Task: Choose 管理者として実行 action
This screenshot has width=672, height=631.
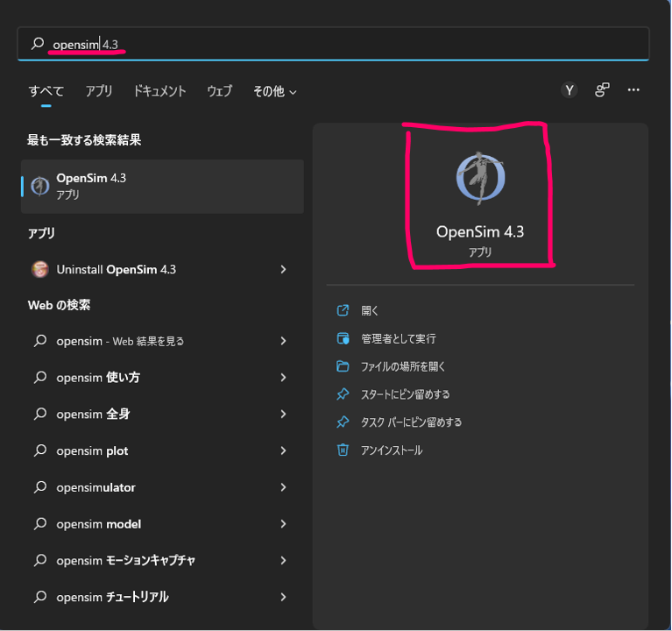Action: pos(398,338)
